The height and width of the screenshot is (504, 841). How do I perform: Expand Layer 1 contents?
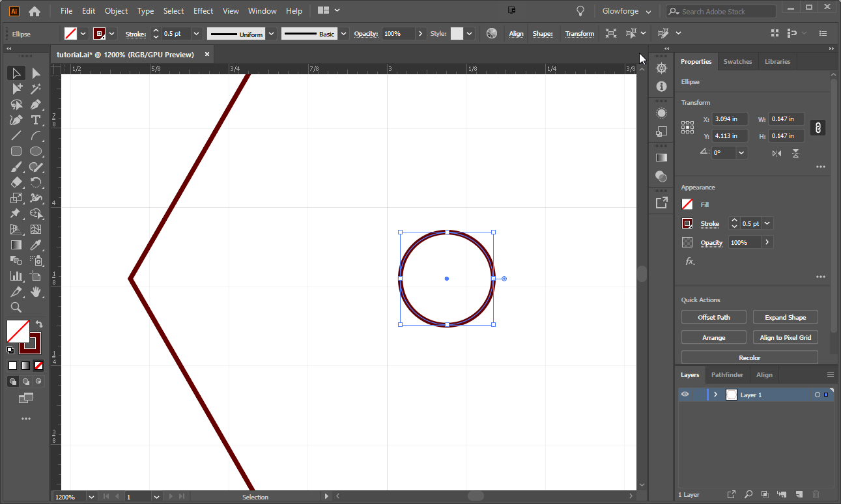(715, 395)
